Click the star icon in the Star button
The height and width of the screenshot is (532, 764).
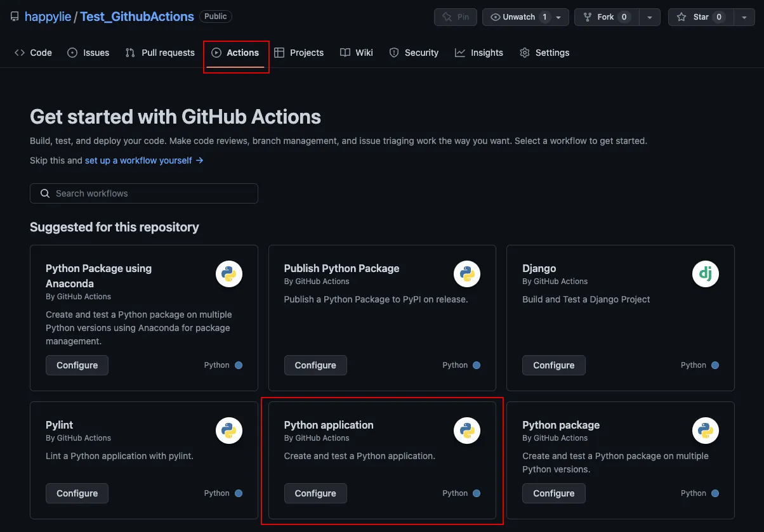tap(682, 17)
